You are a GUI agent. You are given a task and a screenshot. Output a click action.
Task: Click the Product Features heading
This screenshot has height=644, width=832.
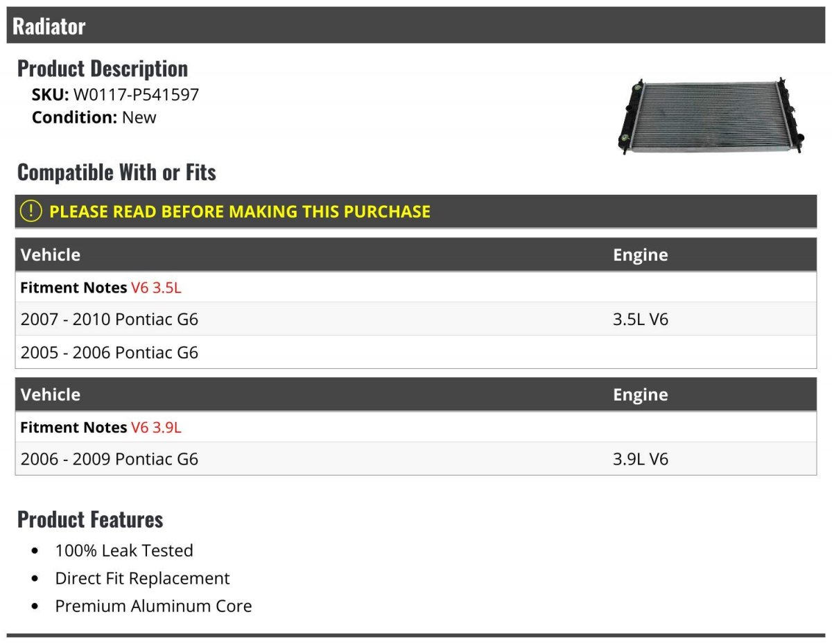(90, 519)
